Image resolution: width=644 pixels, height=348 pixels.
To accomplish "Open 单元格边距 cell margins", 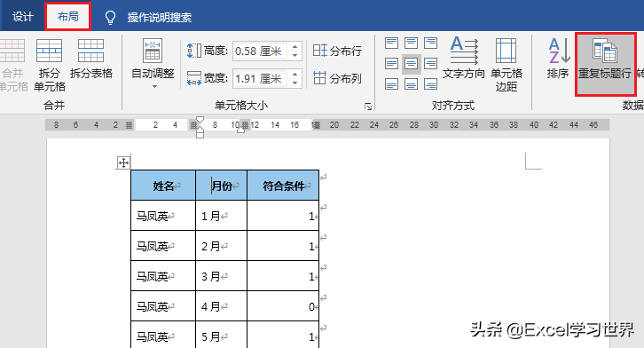I will point(506,65).
